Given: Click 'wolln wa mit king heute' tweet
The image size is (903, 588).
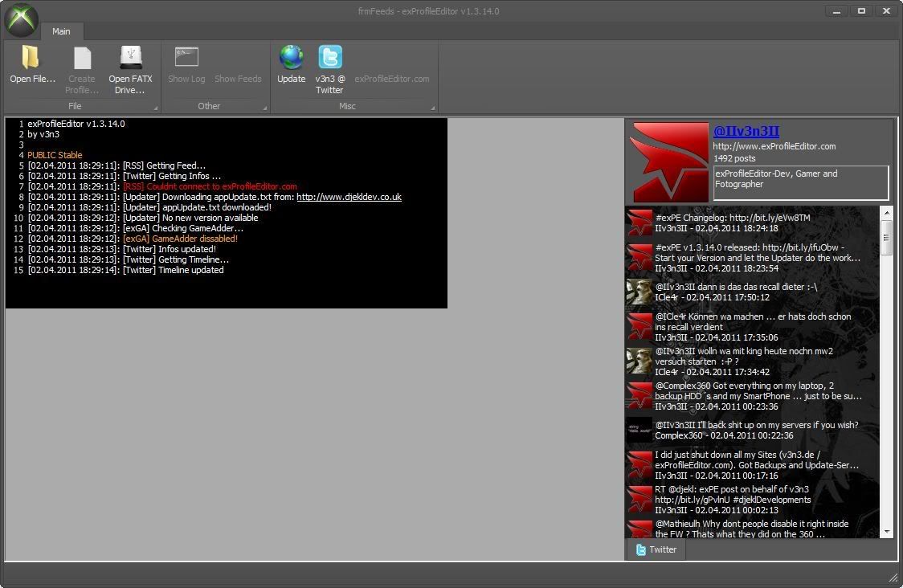Looking at the screenshot, I should tap(744, 357).
